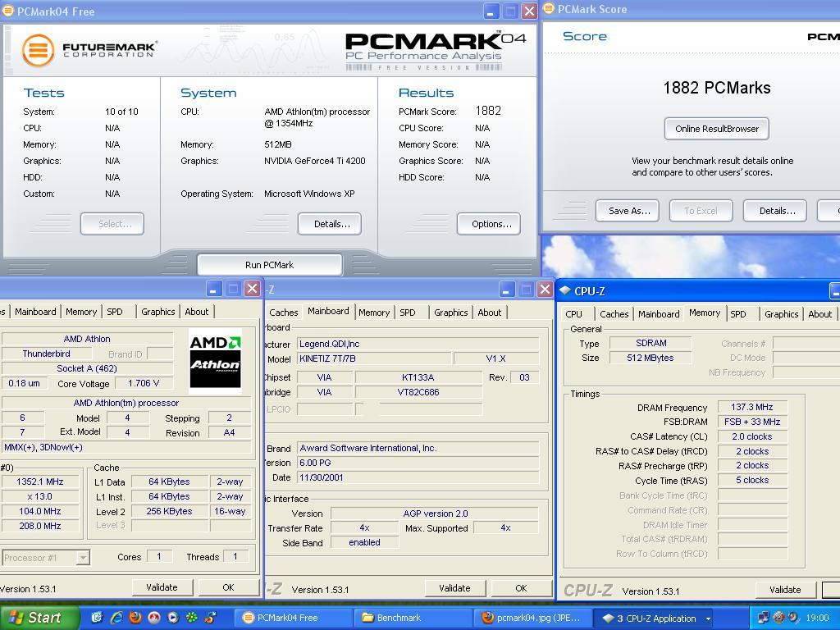The width and height of the screenshot is (840, 630).
Task: Click the taskbar clock showing 19:00
Action: coord(817,619)
